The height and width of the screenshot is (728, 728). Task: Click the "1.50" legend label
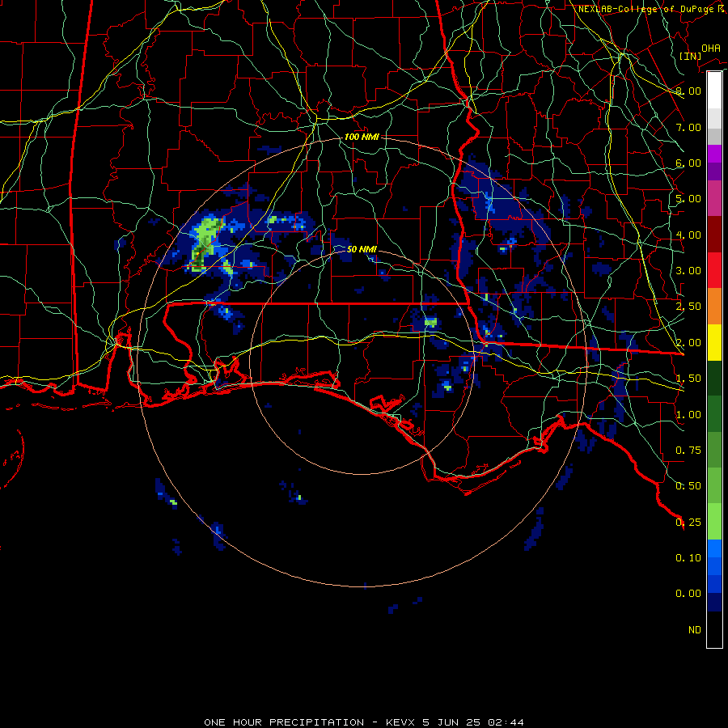click(x=688, y=379)
